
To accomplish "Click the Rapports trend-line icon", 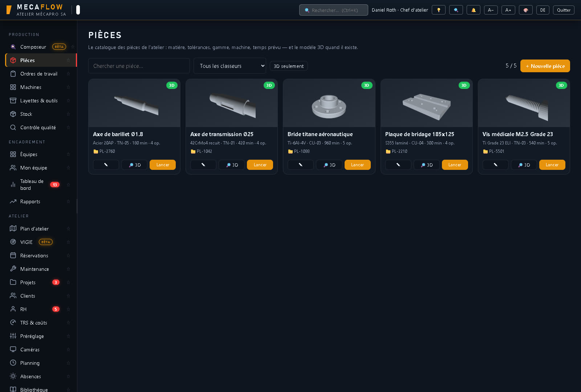I will [x=13, y=201].
